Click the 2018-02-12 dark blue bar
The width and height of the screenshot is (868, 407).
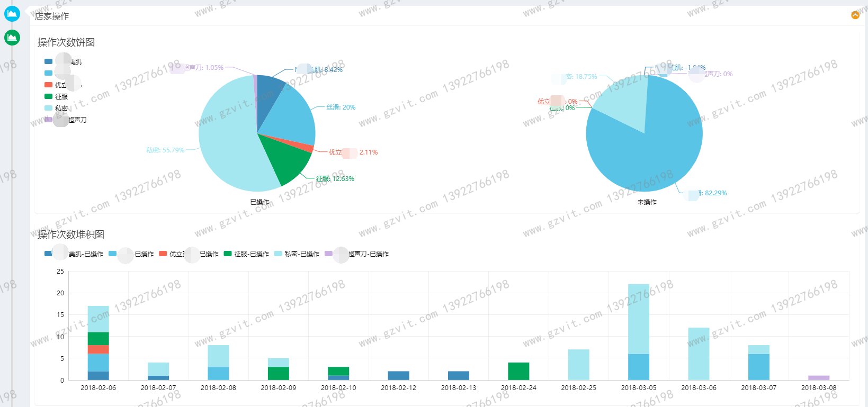pyautogui.click(x=398, y=376)
